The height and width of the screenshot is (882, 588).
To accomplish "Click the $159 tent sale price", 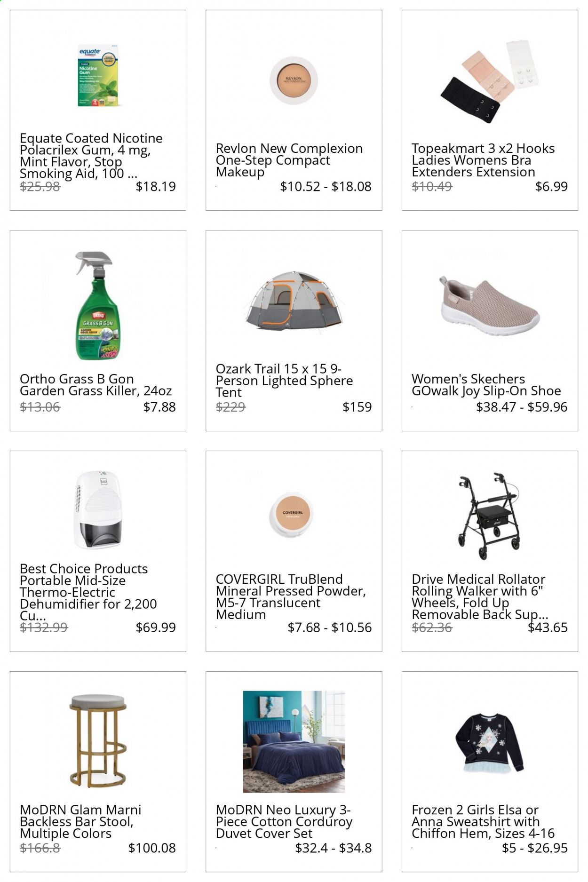I will tap(357, 407).
